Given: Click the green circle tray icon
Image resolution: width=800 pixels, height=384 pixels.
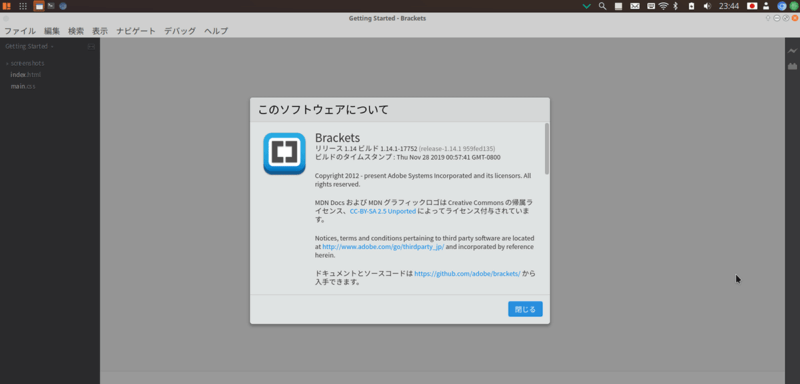Looking at the screenshot, I should pyautogui.click(x=793, y=6).
